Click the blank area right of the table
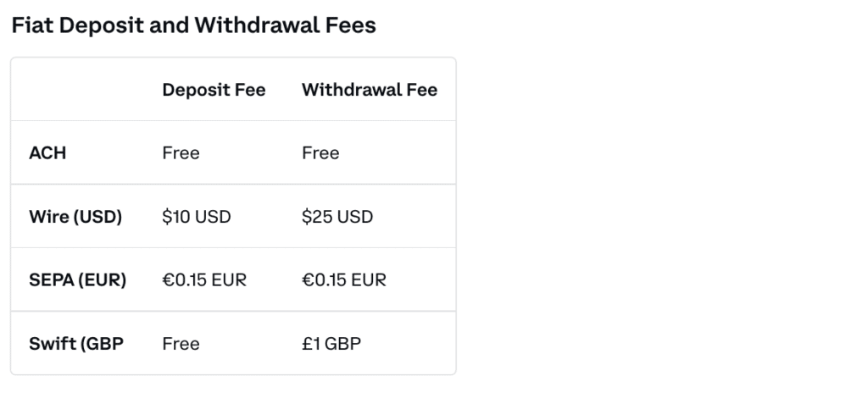 click(661, 212)
